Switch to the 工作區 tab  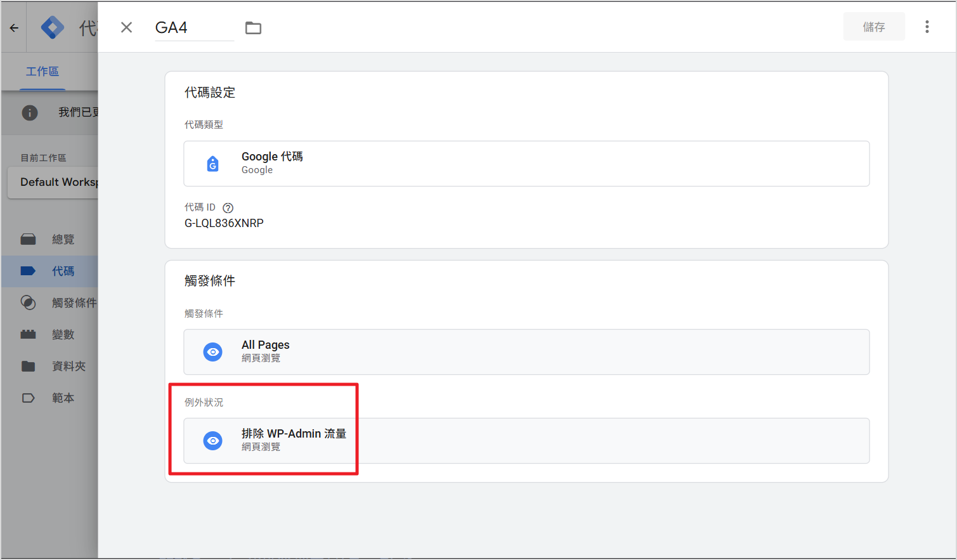pos(42,72)
